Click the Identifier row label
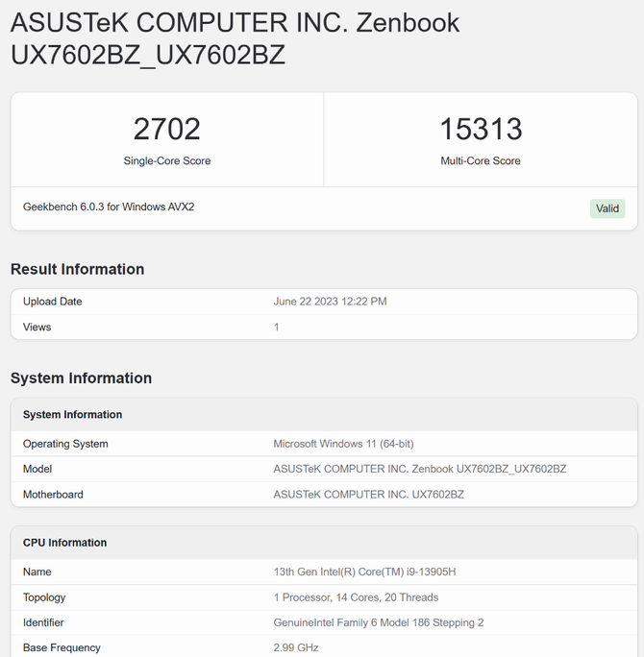Screen dimensions: 644x657 tap(43, 622)
